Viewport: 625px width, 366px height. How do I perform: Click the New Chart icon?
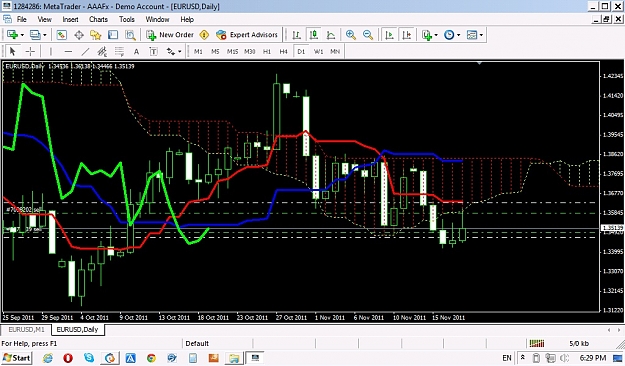pyautogui.click(x=12, y=35)
